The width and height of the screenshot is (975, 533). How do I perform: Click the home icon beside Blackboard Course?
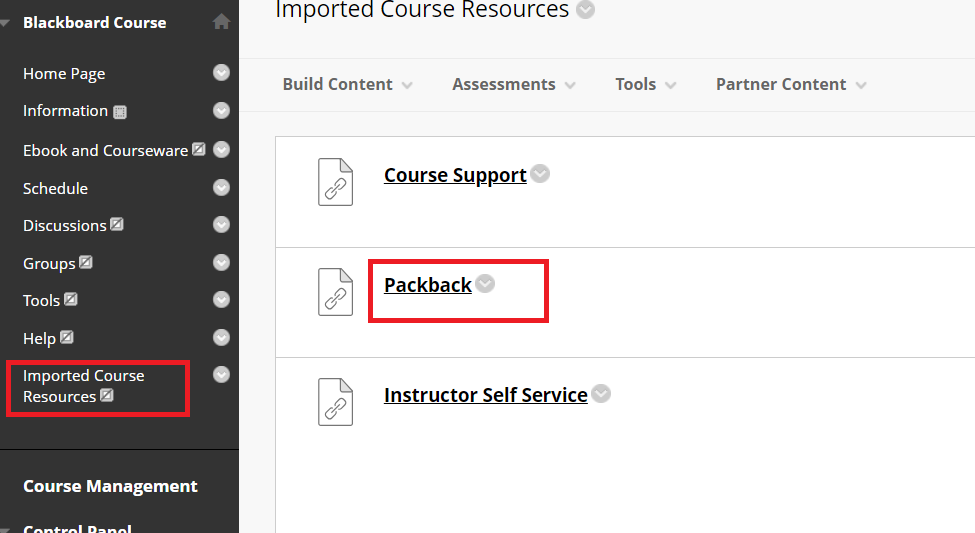click(x=221, y=22)
